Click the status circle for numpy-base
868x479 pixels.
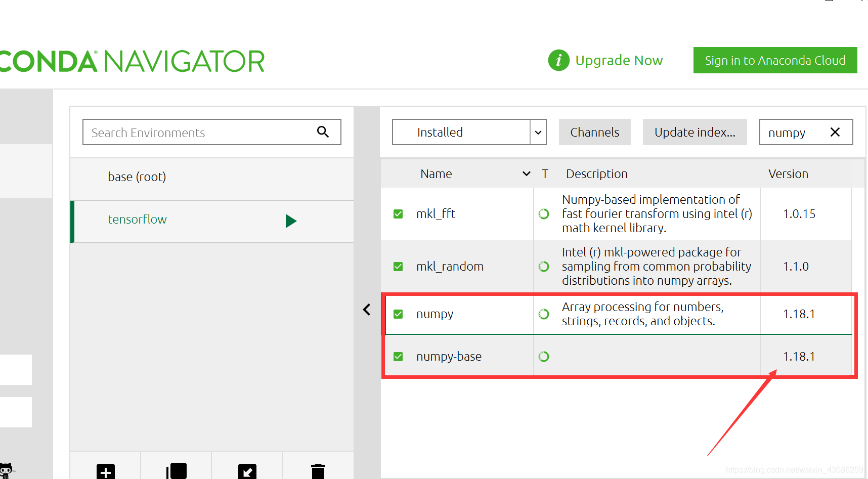pos(544,357)
